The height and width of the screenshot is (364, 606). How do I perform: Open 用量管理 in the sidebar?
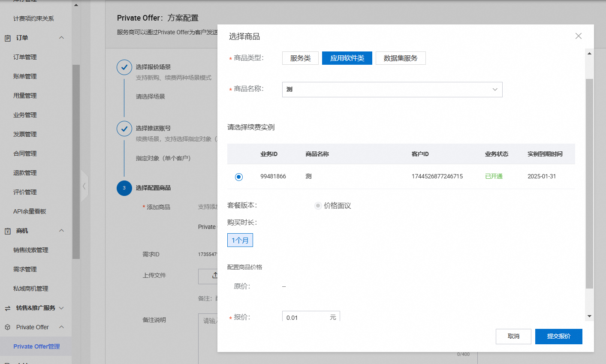(x=25, y=96)
